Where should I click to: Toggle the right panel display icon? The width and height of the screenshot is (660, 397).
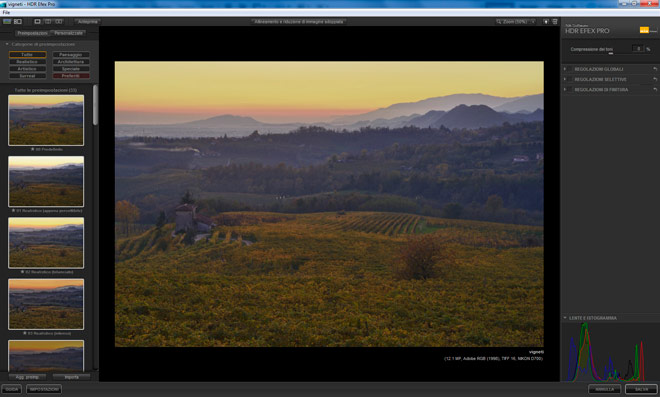[x=555, y=21]
